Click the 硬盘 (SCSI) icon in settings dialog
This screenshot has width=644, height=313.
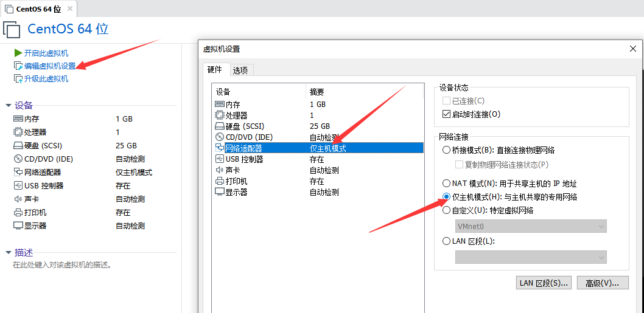click(x=219, y=126)
